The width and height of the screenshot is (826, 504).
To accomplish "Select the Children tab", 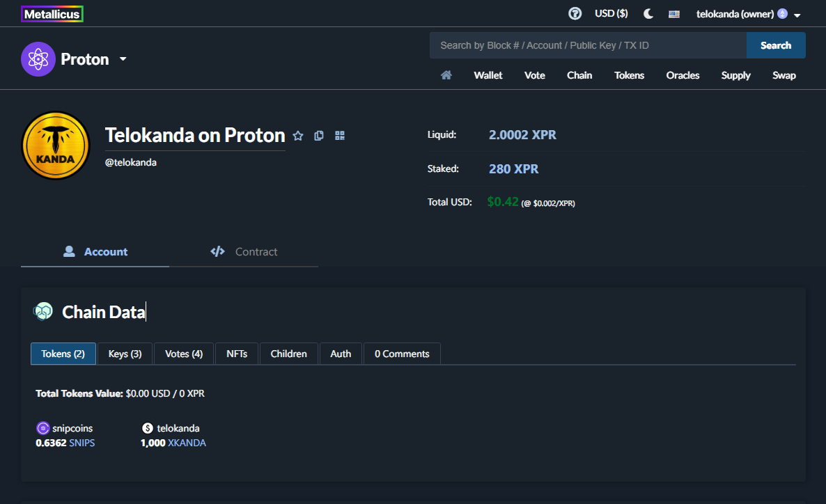I will pyautogui.click(x=288, y=354).
